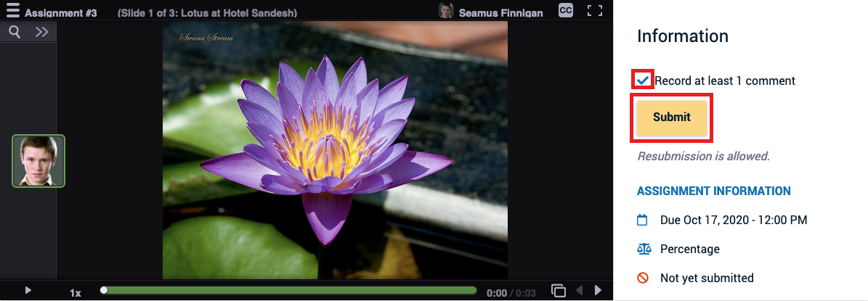
Task: Click Seamus Finnigan's avatar in the header
Action: [x=446, y=11]
